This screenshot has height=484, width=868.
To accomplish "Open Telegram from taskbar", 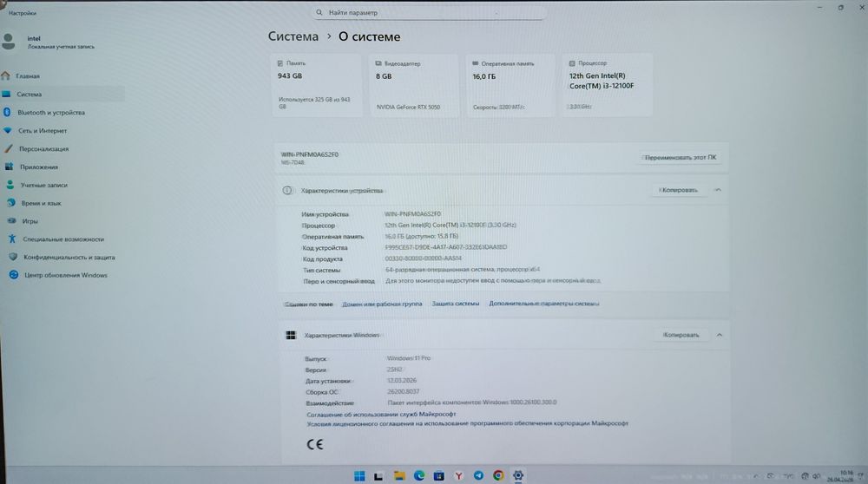I will (478, 475).
